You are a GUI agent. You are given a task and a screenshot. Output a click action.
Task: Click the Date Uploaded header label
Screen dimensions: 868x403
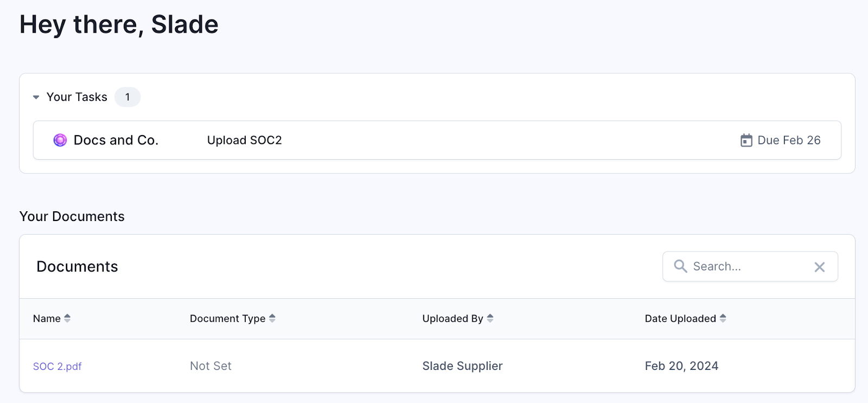coord(680,319)
